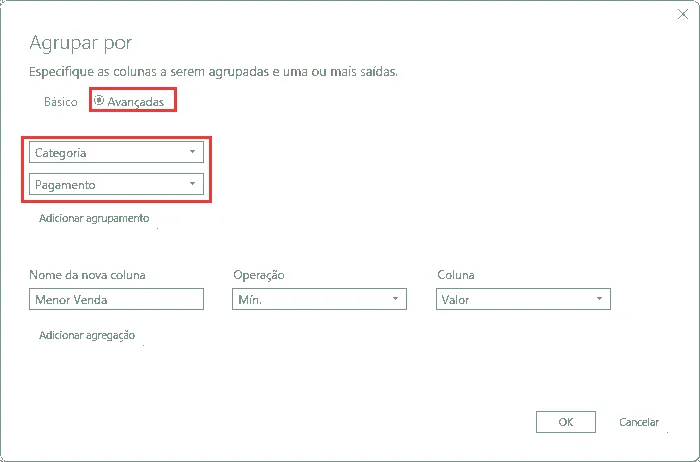Click Adicionar agrupamento
Viewport: 700px width, 462px height.
click(x=94, y=218)
